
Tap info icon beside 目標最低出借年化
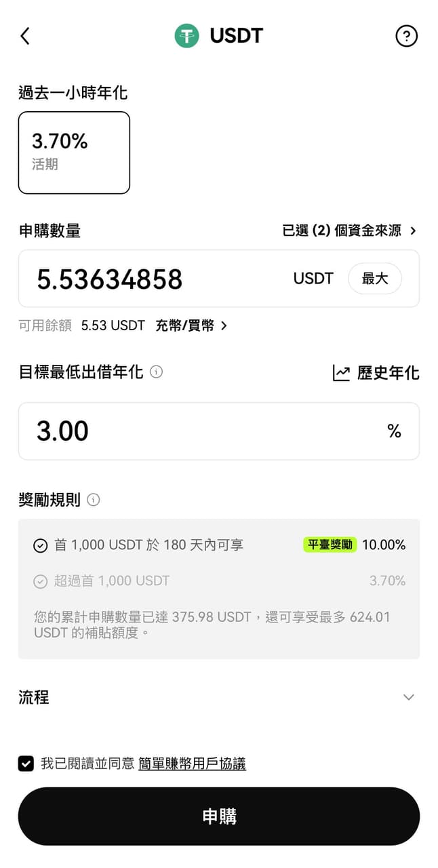click(156, 372)
